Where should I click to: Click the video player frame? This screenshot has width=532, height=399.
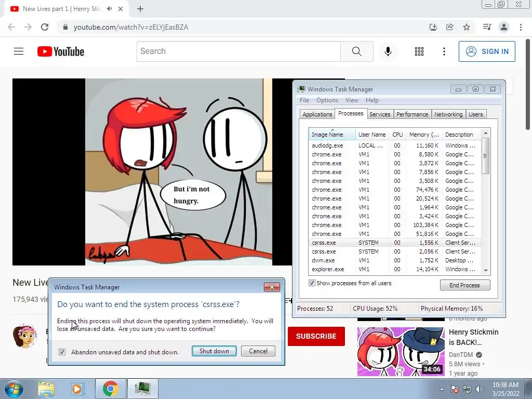point(153,171)
